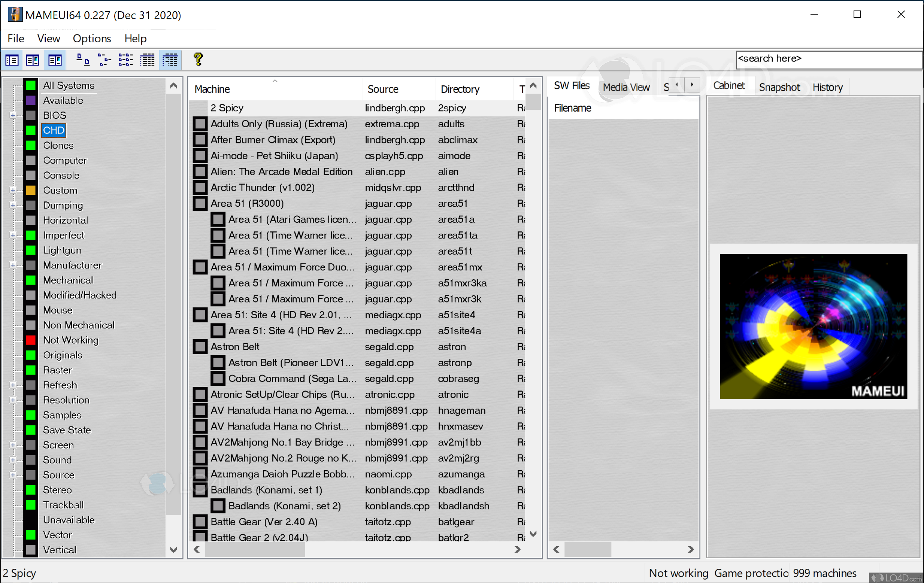
Task: Switch to small icons view
Action: pyautogui.click(x=104, y=60)
